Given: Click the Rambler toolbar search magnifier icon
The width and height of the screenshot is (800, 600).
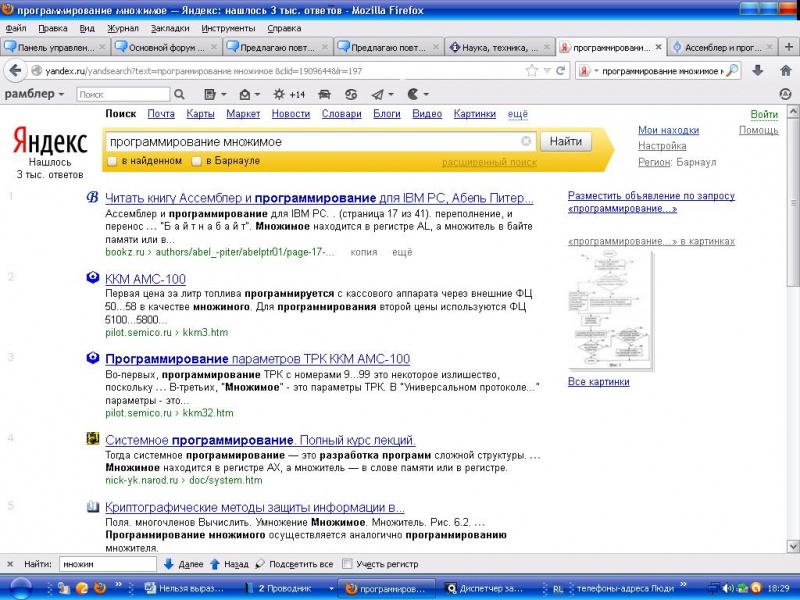Looking at the screenshot, I should (179, 94).
